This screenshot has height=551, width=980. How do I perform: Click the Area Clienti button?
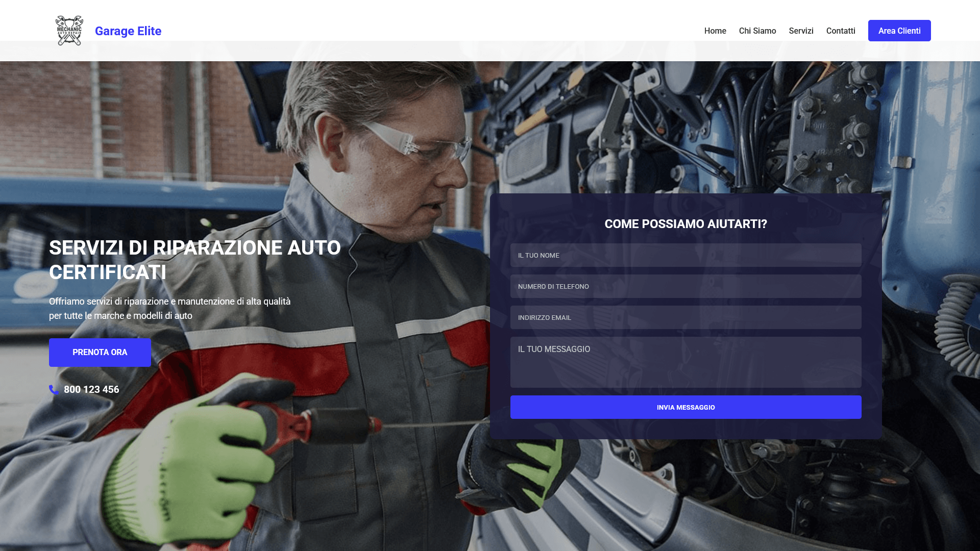pyautogui.click(x=899, y=31)
